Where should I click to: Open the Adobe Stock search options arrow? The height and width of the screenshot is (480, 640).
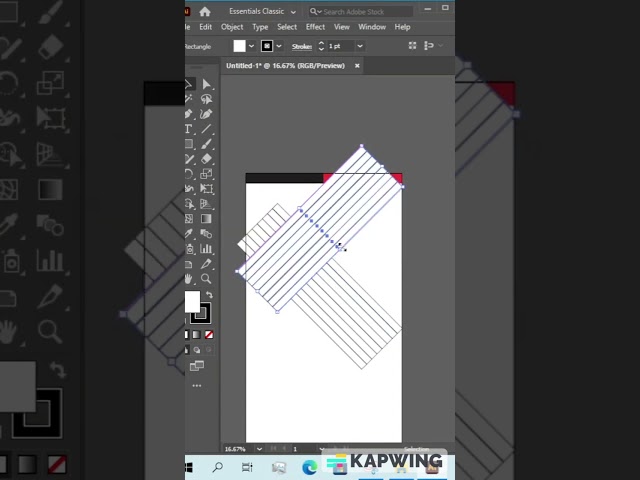tap(319, 12)
